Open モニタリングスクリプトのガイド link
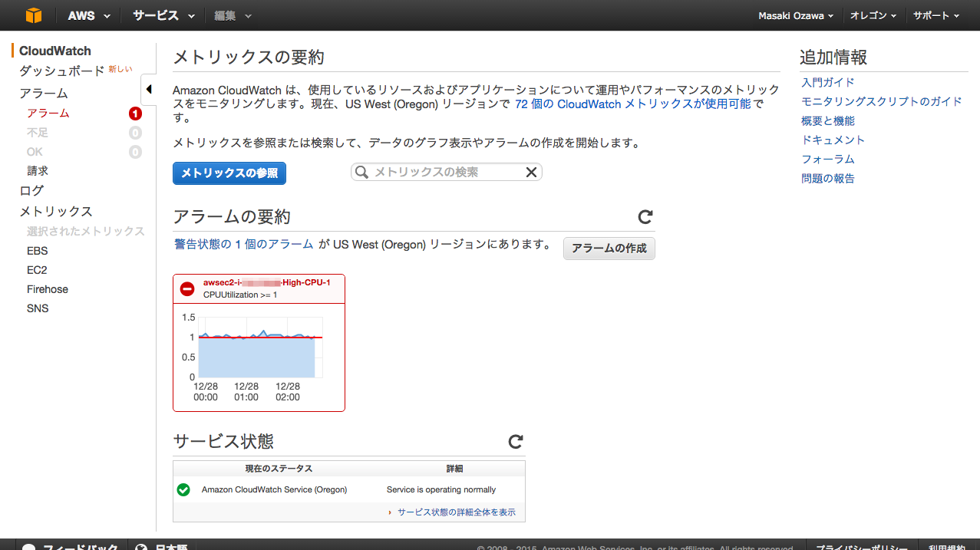Screen dimensions: 980x550 coord(882,101)
